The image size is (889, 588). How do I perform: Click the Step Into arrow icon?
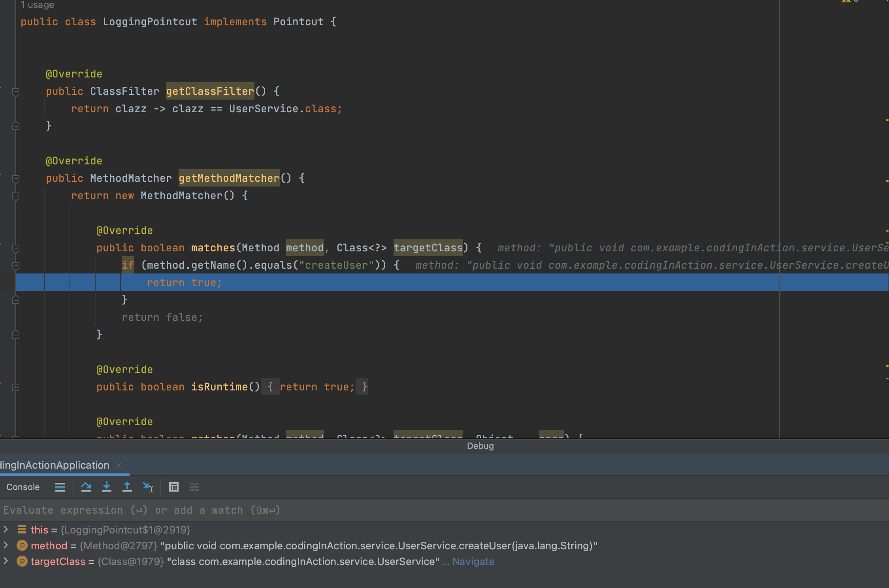click(x=106, y=487)
